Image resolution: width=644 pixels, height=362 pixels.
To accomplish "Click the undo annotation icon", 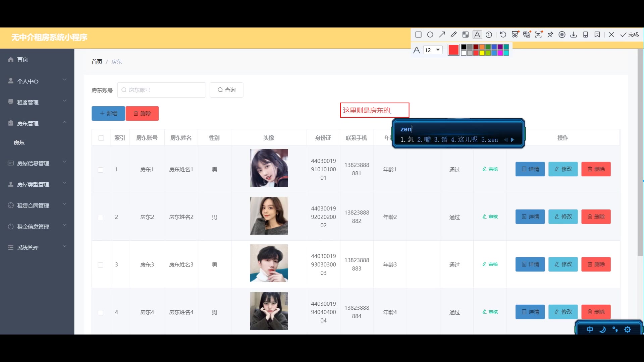I will (x=503, y=35).
